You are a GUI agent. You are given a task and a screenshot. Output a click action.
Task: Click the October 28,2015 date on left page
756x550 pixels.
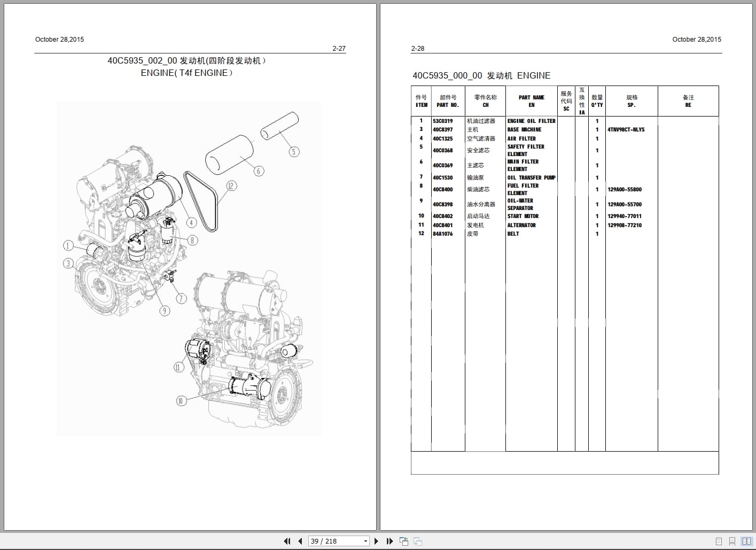59,40
